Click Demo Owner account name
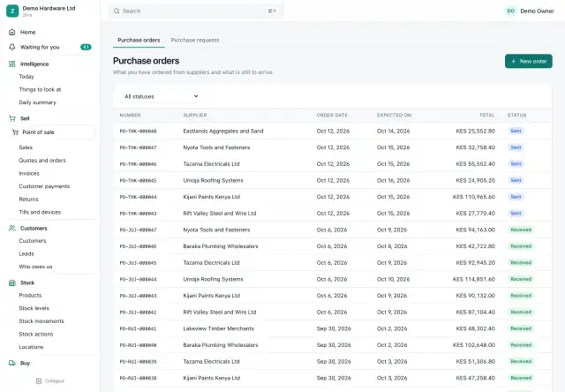 (x=537, y=11)
